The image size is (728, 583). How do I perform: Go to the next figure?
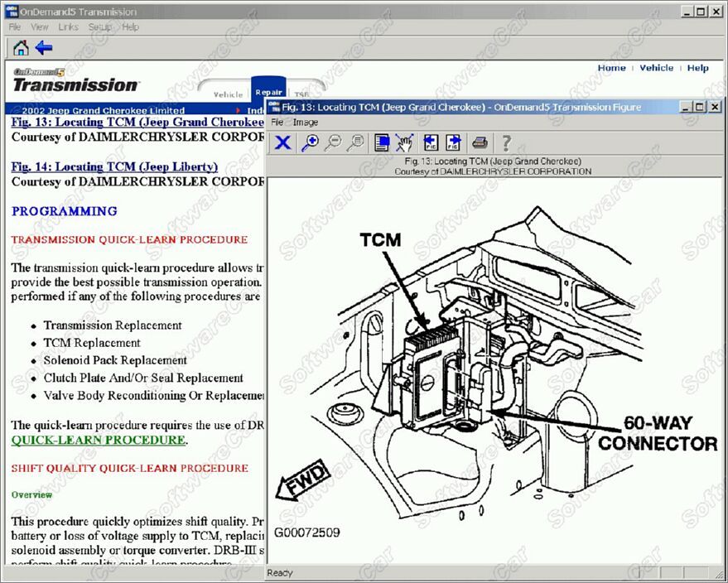(x=454, y=142)
